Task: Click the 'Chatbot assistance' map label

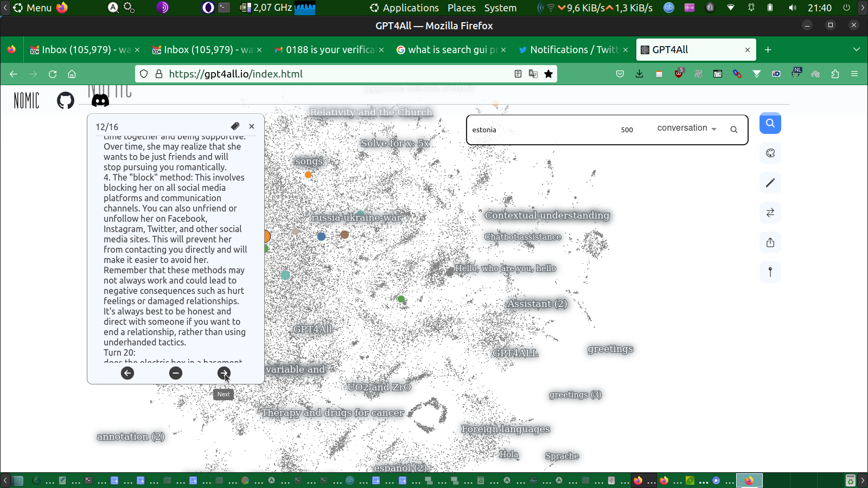Action: pos(522,237)
